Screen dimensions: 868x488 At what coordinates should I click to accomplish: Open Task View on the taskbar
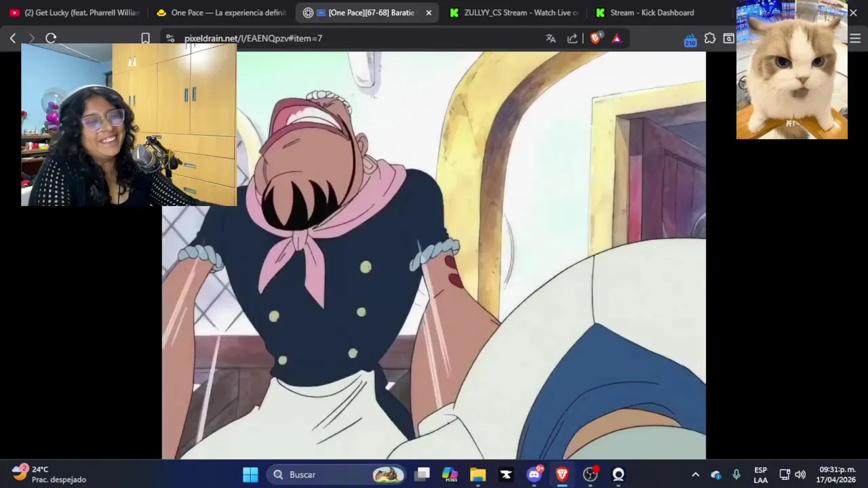click(x=422, y=474)
